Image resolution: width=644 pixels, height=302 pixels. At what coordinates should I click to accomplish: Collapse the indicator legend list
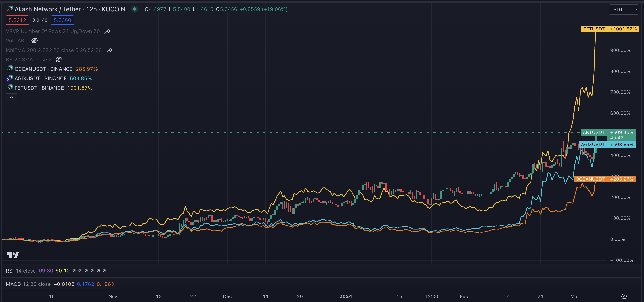[x=11, y=97]
